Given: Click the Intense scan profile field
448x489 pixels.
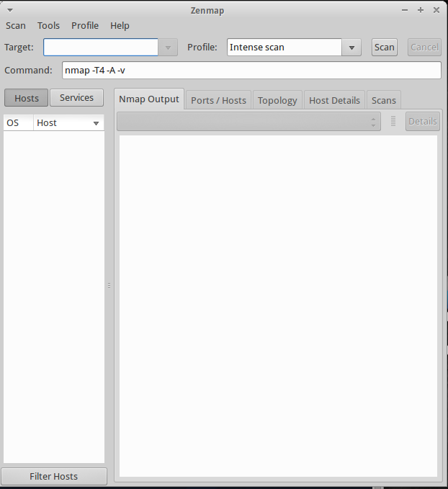Looking at the screenshot, I should [285, 47].
